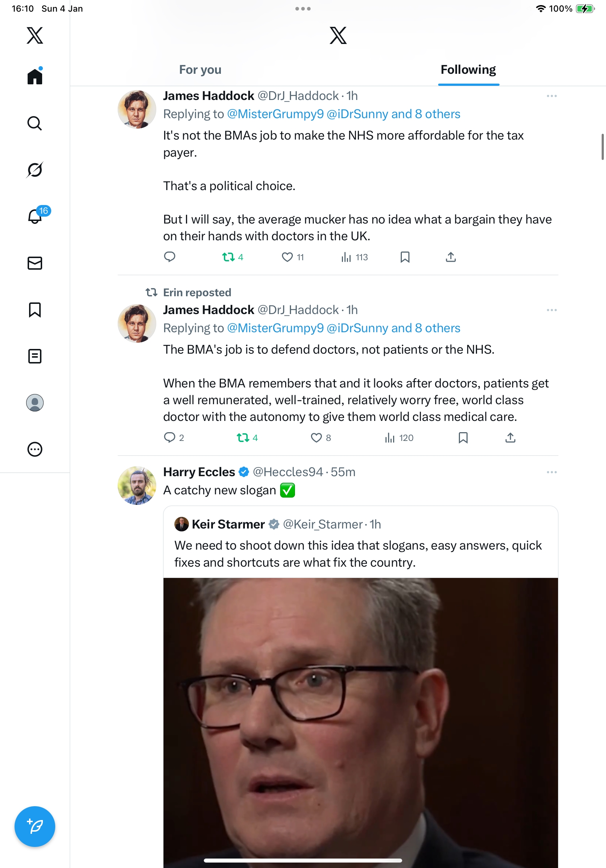Open @MisterGrumpy9 mention in first reply

point(275,114)
